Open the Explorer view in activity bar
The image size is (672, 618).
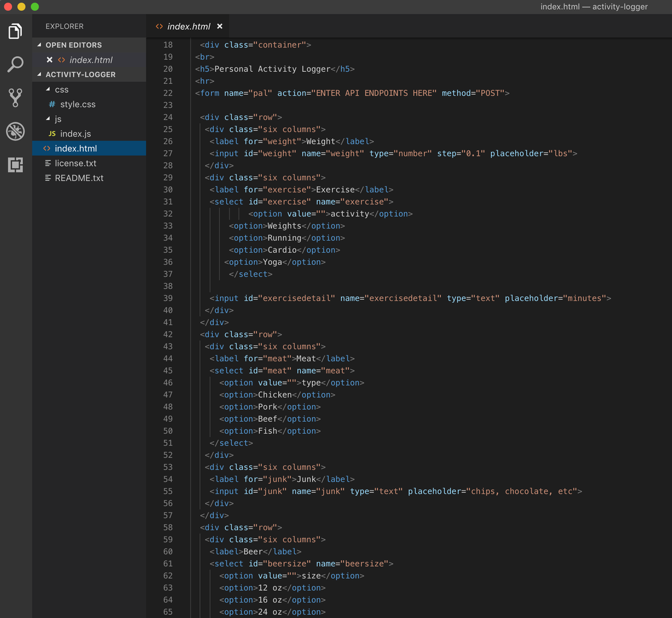click(x=15, y=31)
